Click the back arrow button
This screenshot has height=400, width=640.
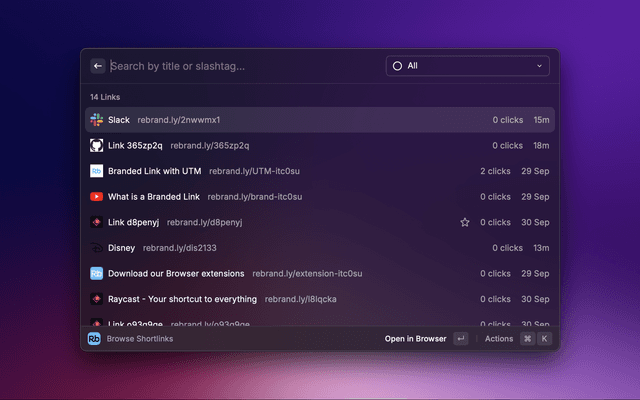point(98,66)
